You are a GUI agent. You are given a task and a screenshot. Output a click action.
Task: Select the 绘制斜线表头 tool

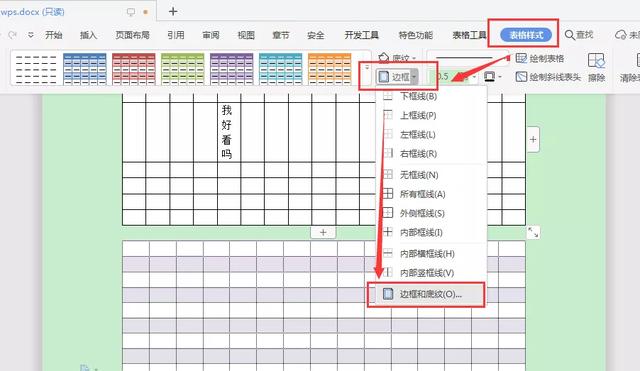pyautogui.click(x=547, y=77)
